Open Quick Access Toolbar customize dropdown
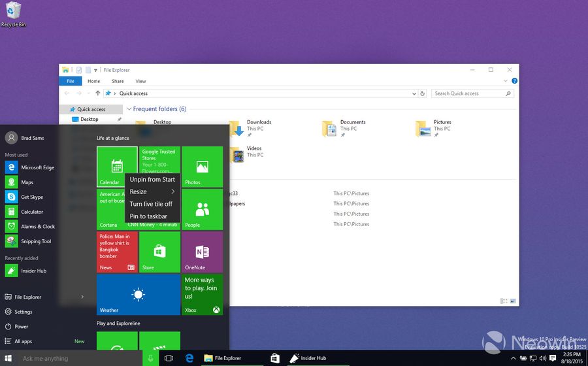 (95, 70)
